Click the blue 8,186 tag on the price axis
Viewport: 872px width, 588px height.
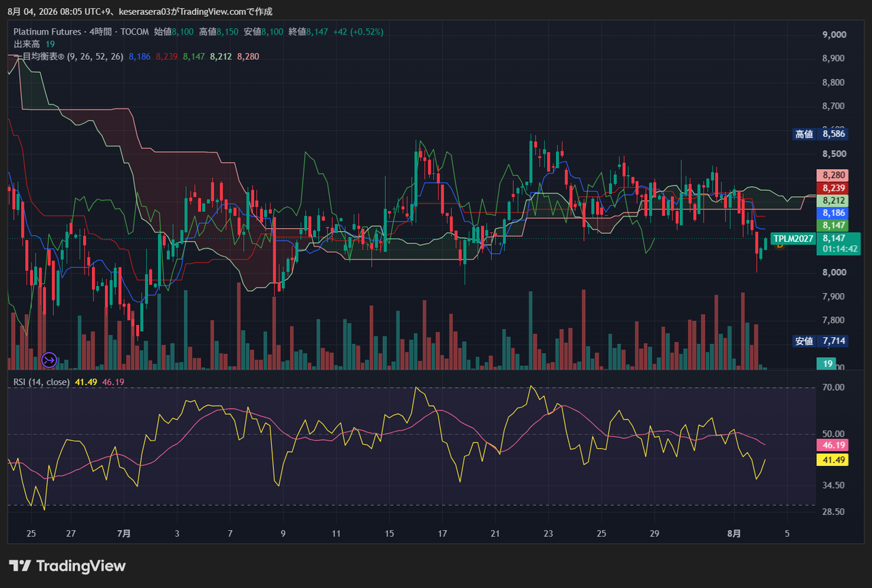[x=834, y=213]
